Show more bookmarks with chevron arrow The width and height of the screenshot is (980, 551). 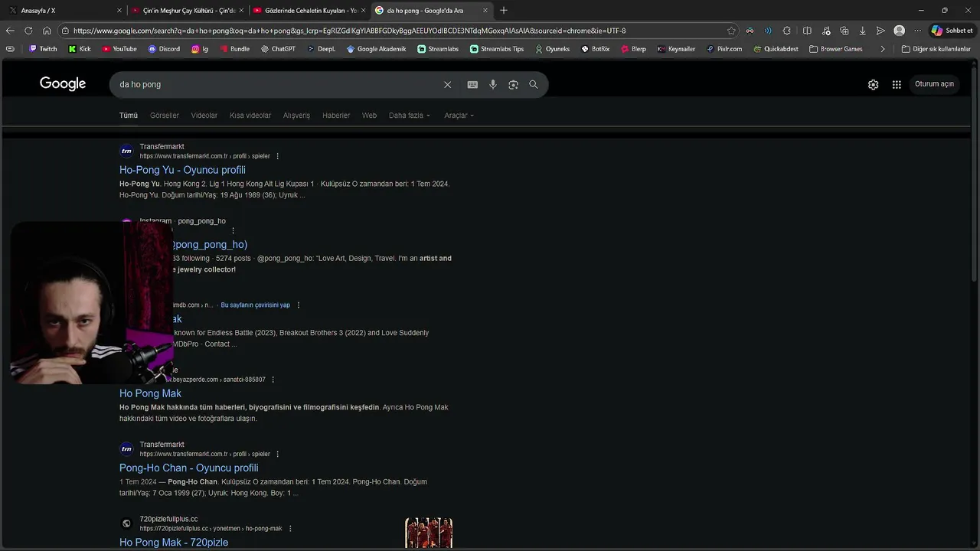click(x=883, y=49)
